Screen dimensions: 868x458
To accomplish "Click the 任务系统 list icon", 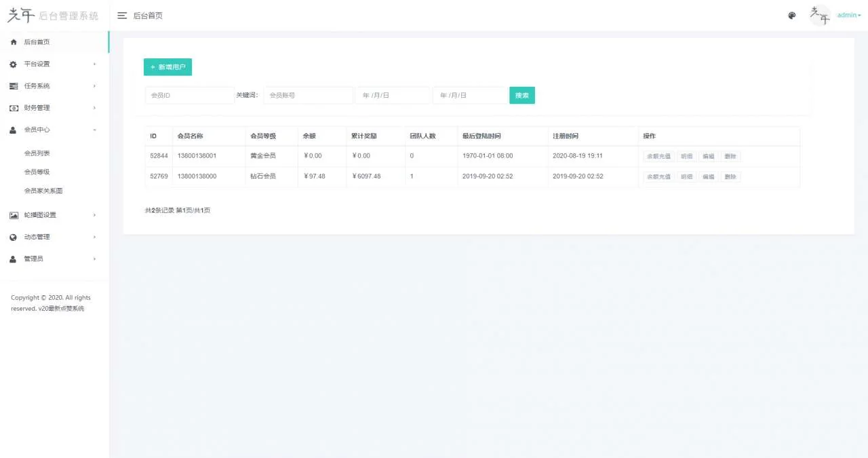I will pyautogui.click(x=14, y=86).
